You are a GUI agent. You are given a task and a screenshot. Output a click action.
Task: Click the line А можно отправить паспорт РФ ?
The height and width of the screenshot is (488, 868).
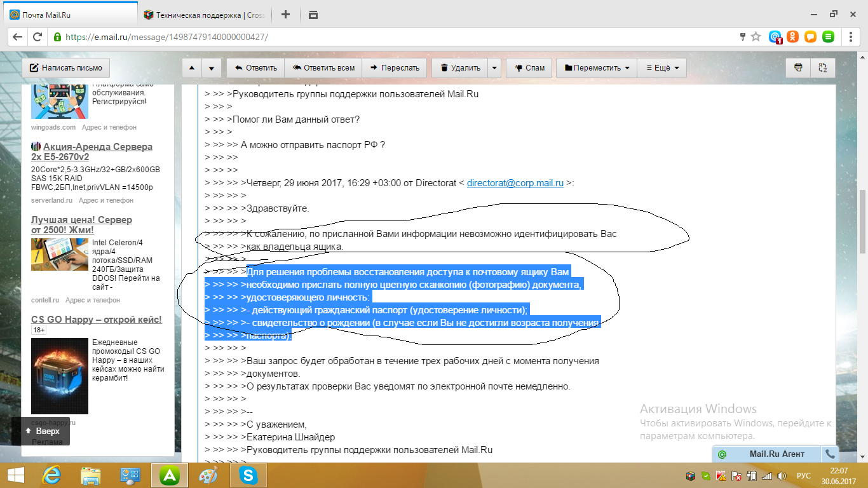(313, 145)
